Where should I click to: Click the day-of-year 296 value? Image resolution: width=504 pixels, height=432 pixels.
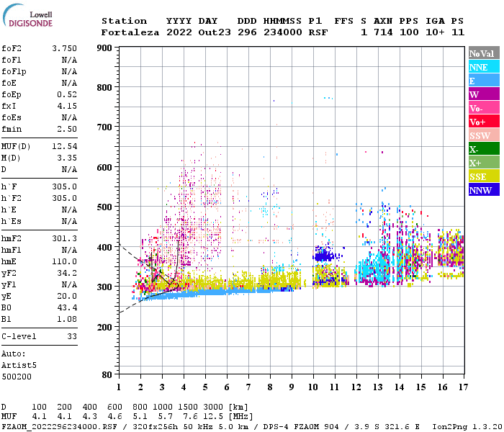[247, 32]
